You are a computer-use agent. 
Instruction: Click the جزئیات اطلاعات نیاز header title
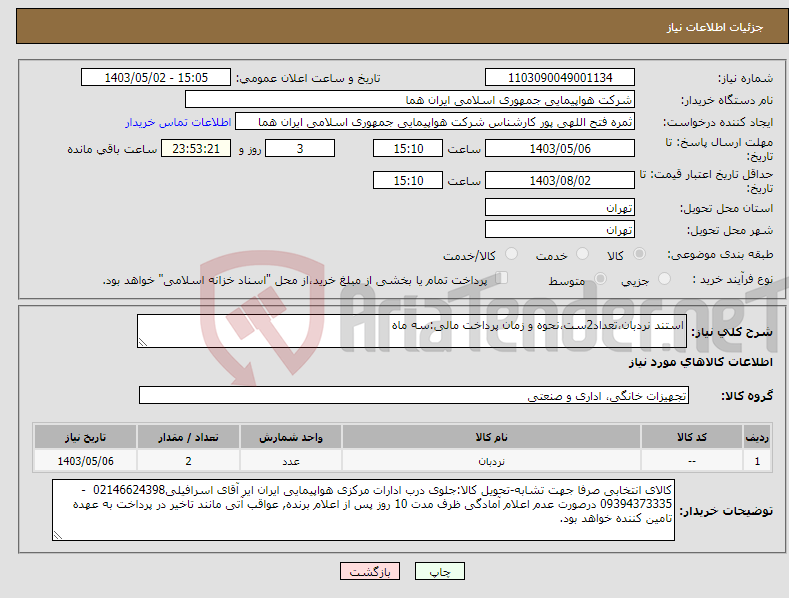tap(715, 27)
